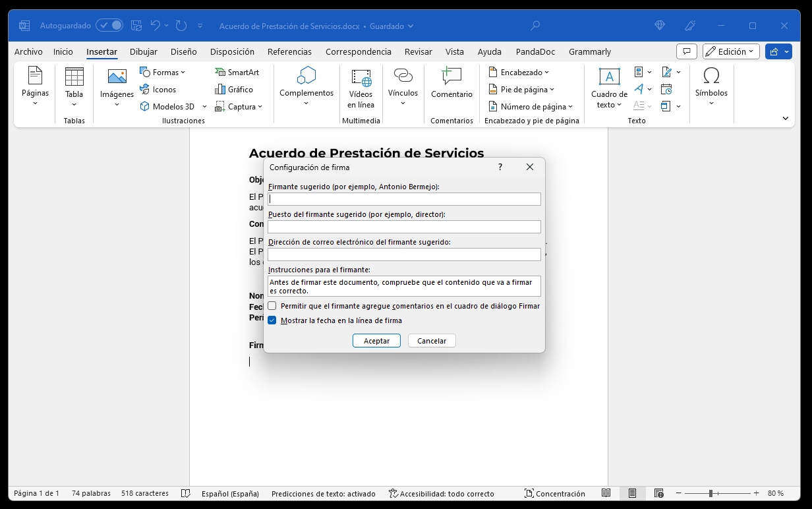This screenshot has width=812, height=509.
Task: Go to the Referencias tab
Action: (x=290, y=51)
